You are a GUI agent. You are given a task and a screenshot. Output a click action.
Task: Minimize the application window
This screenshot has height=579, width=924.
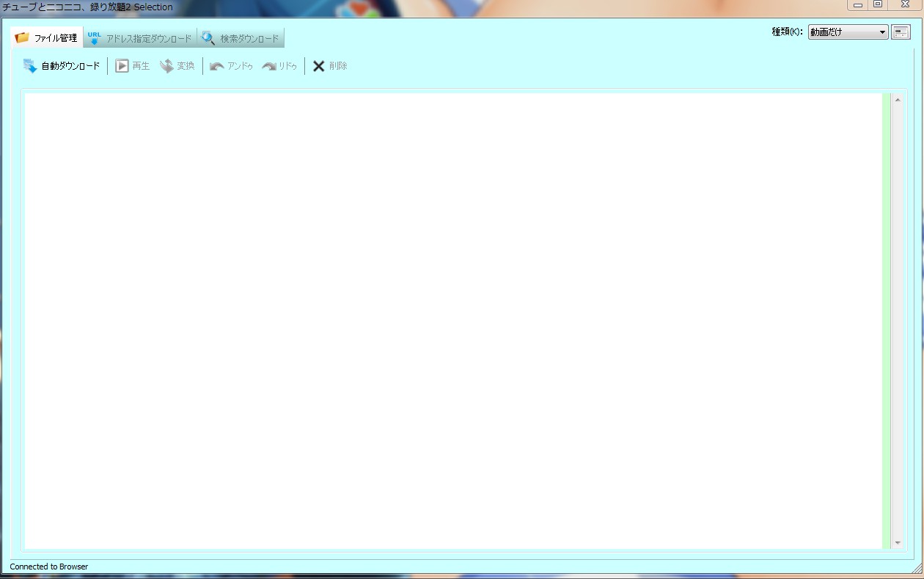tap(857, 5)
